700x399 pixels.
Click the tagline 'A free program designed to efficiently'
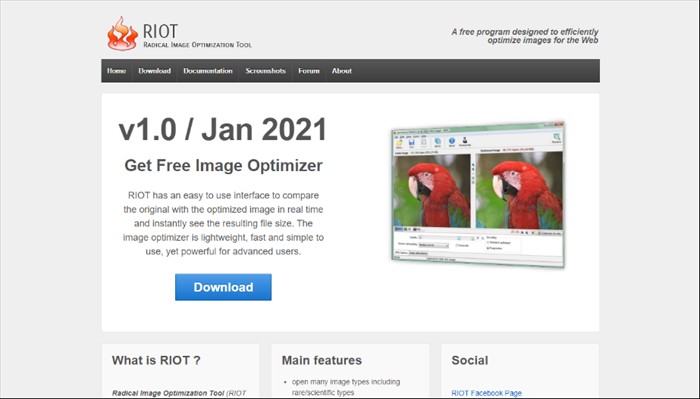click(x=525, y=32)
